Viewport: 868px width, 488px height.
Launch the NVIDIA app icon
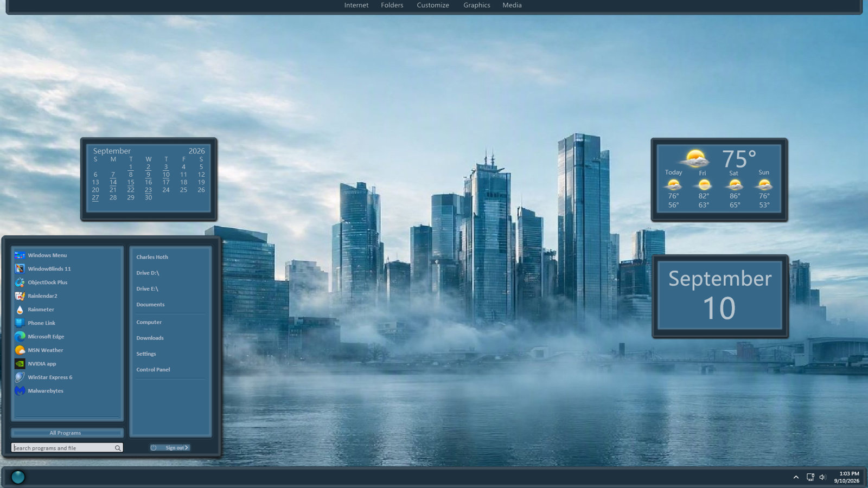coord(20,364)
